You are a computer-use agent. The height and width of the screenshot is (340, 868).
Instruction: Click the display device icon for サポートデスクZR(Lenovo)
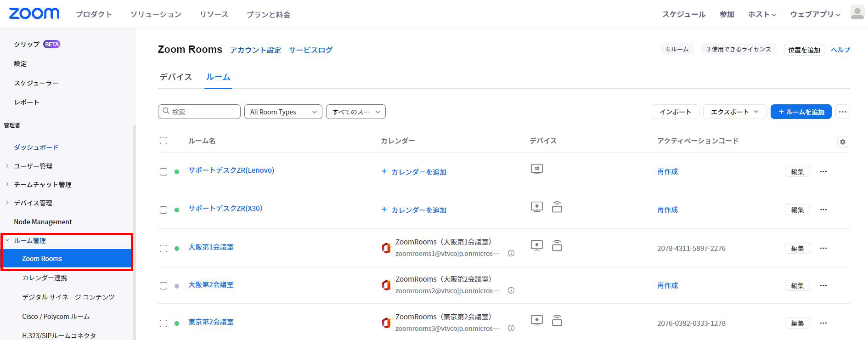pos(536,169)
